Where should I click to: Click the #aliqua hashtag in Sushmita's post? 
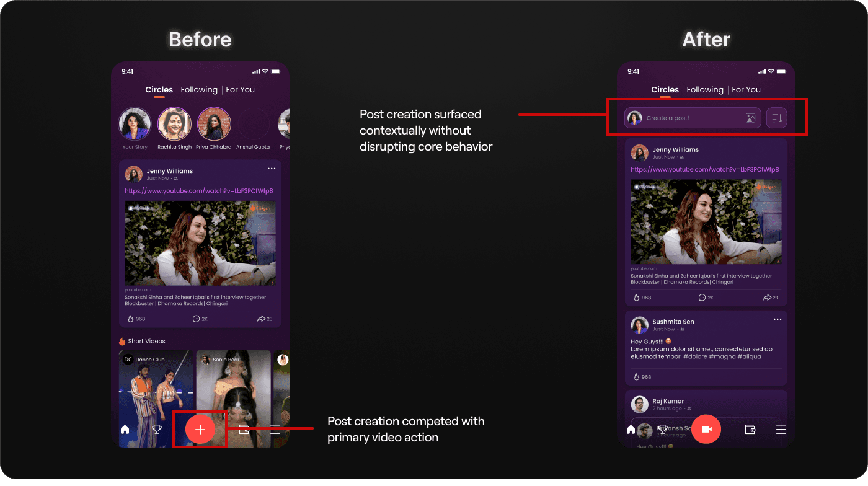coord(749,356)
